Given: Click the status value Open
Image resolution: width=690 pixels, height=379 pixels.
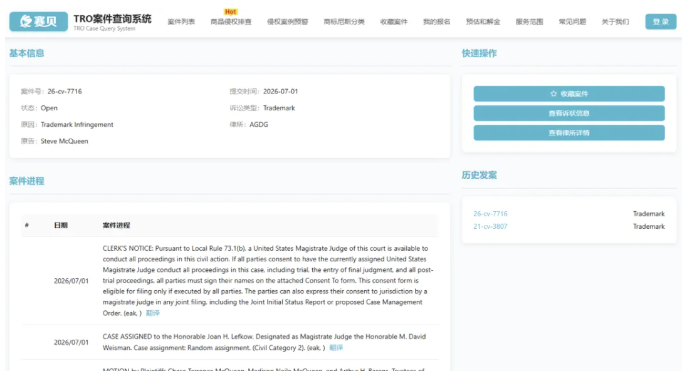Looking at the screenshot, I should [x=49, y=108].
